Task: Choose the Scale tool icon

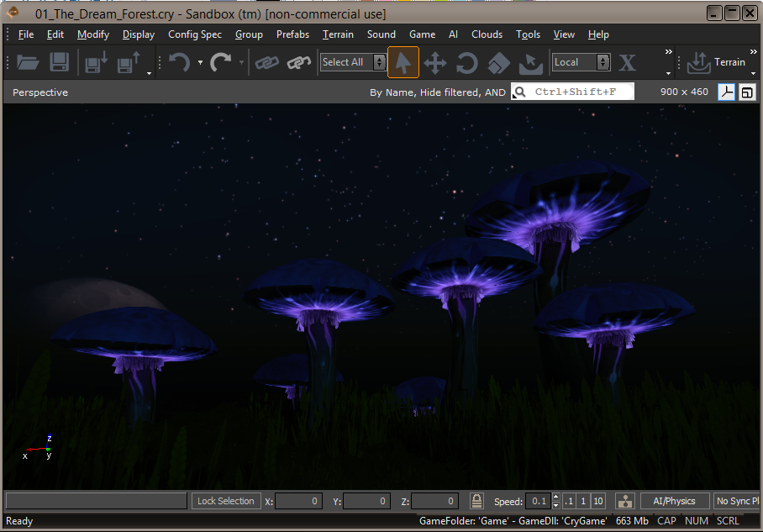Action: point(499,63)
